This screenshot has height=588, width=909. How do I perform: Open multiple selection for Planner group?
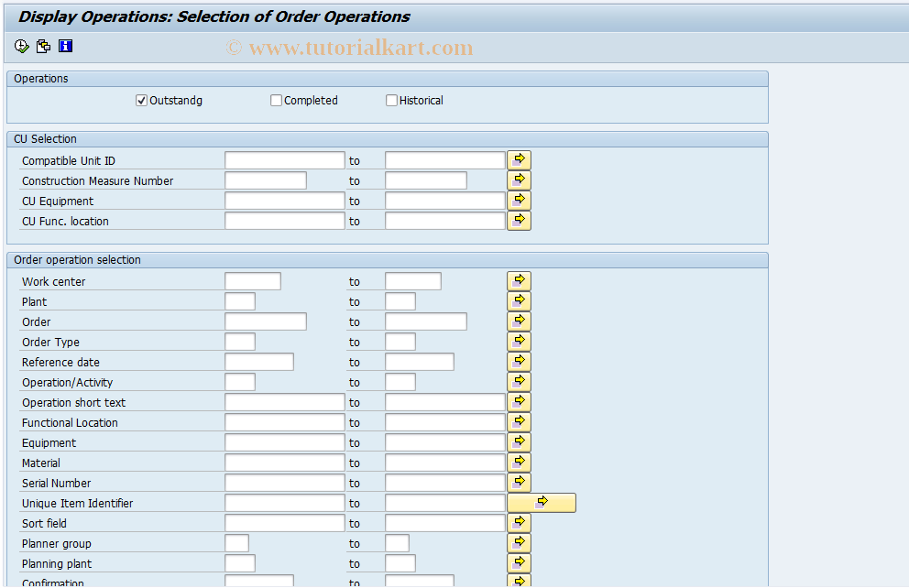coord(519,542)
